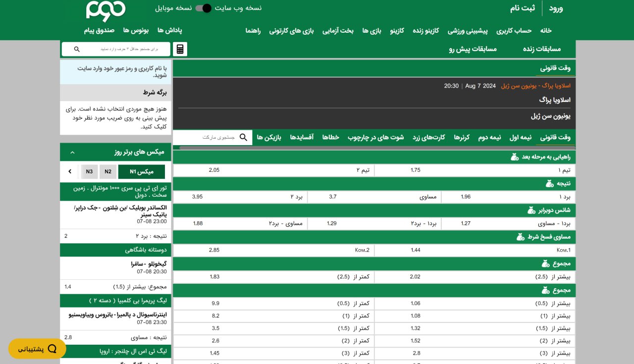
Task: Select تیم ۲ odds 2.05
Action: [274, 170]
